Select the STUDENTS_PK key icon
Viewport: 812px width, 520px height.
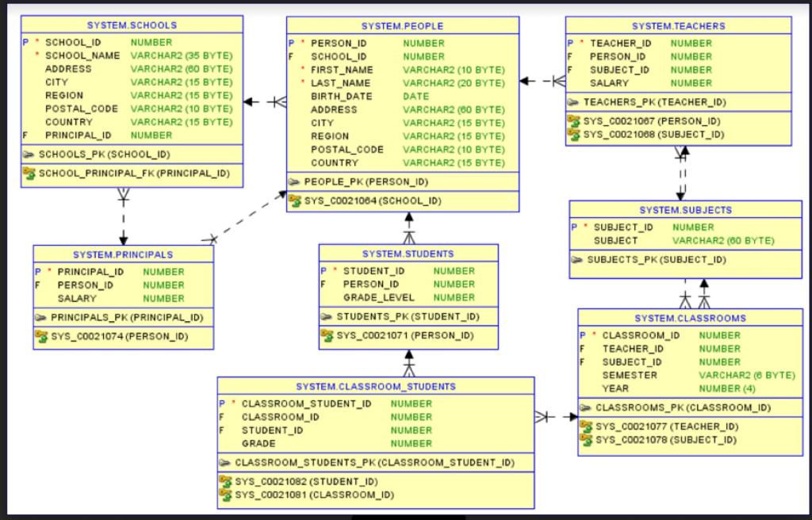pyautogui.click(x=327, y=316)
